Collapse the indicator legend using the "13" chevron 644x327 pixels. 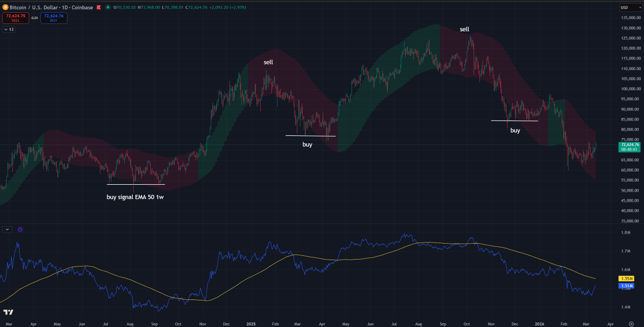[x=6, y=29]
